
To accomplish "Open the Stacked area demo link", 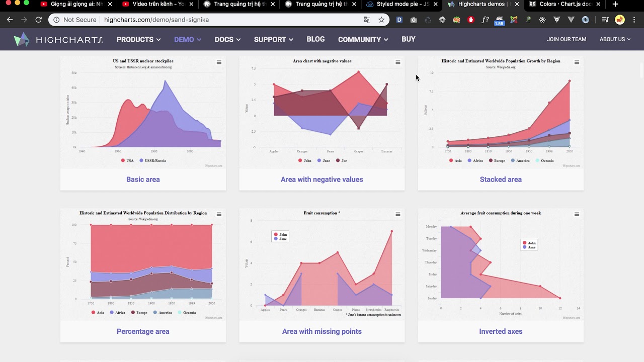I will coord(501,179).
